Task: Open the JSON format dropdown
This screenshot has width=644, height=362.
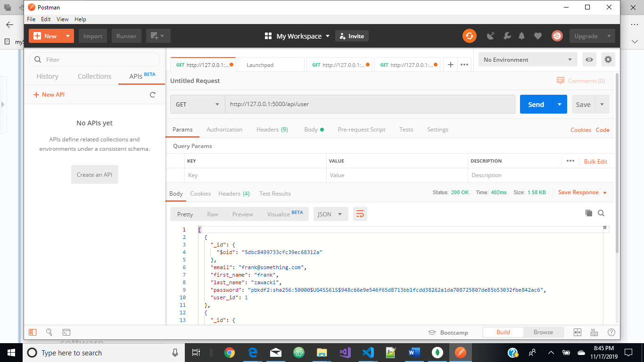Action: 331,214
